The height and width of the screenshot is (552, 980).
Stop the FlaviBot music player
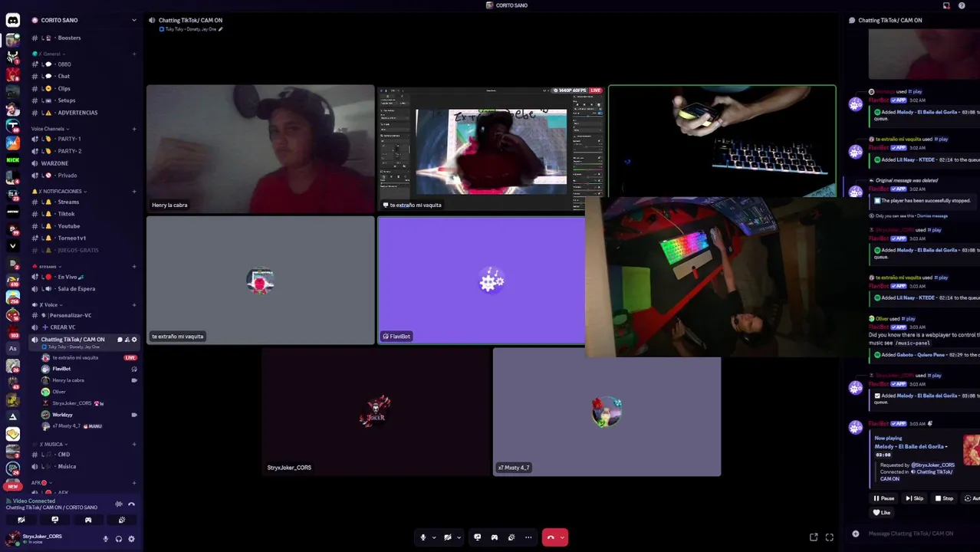[945, 498]
